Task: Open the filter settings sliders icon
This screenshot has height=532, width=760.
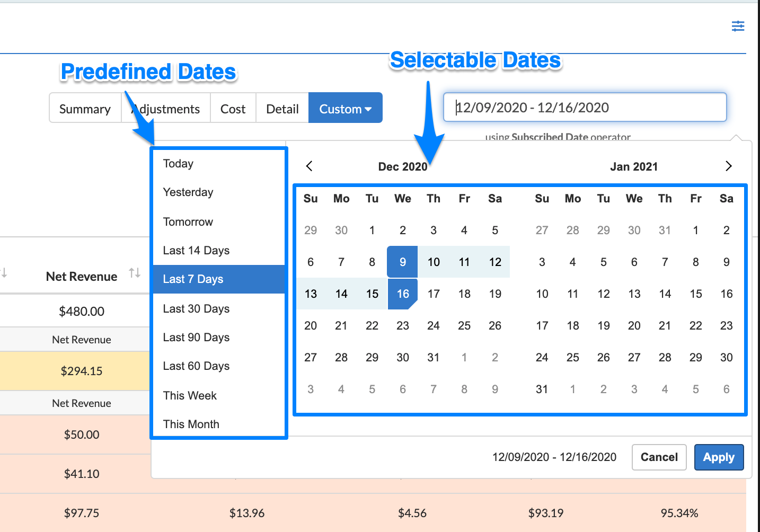Action: (x=738, y=26)
